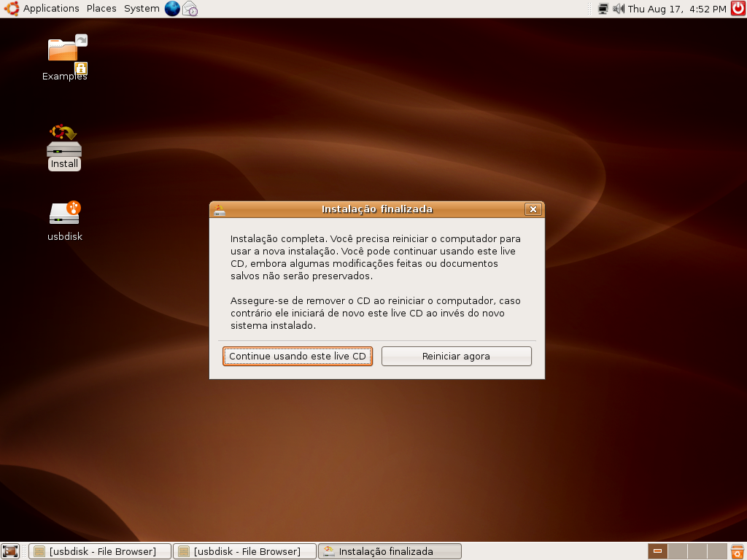Viewport: 747px width, 560px height.
Task: Select the Install desktop icon
Action: point(64,147)
